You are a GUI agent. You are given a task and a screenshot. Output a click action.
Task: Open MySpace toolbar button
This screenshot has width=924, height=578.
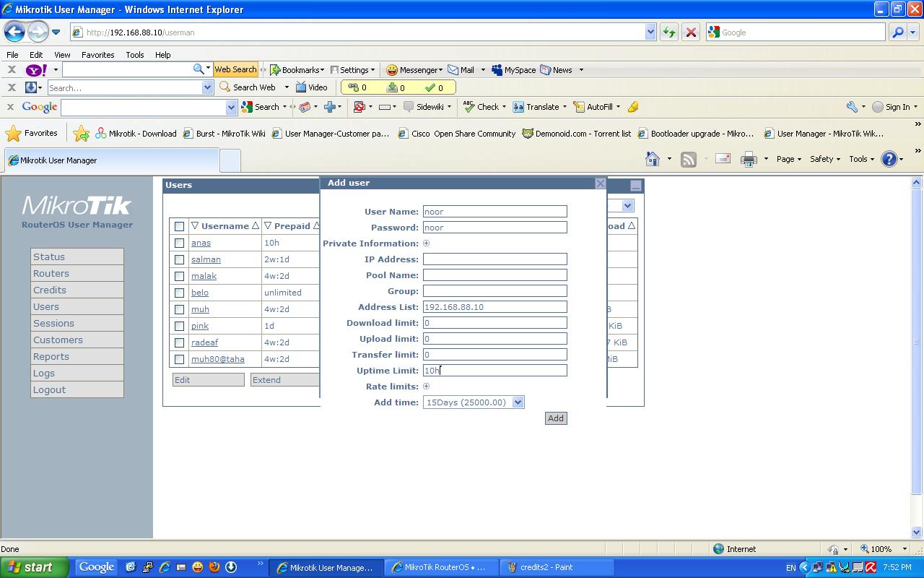point(513,70)
